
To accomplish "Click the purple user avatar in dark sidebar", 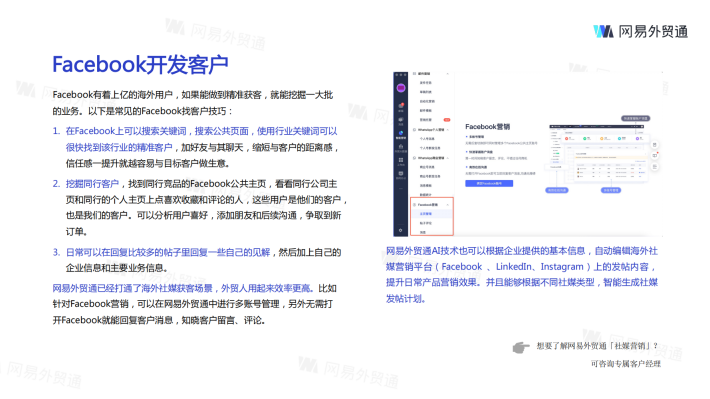I will pyautogui.click(x=401, y=88).
